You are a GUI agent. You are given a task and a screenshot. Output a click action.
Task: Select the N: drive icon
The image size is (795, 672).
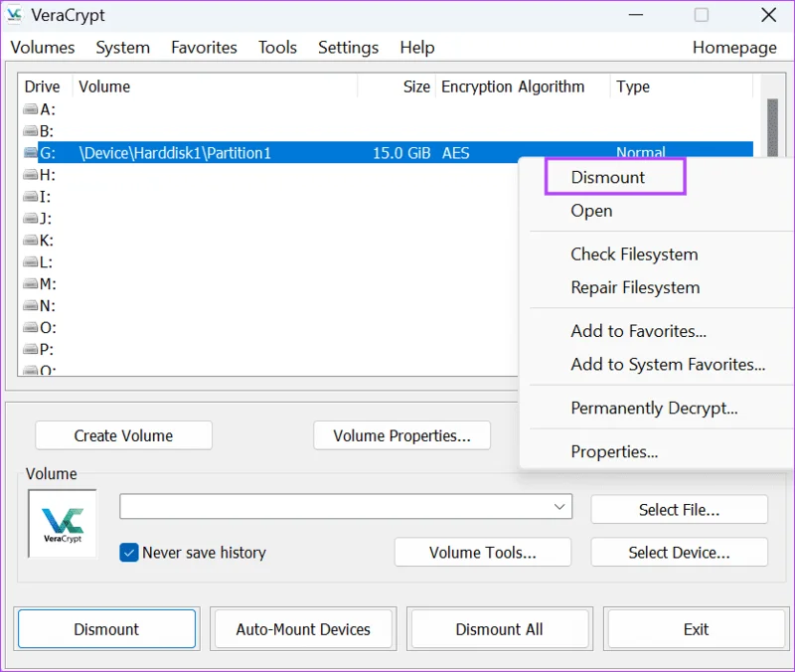click(31, 306)
